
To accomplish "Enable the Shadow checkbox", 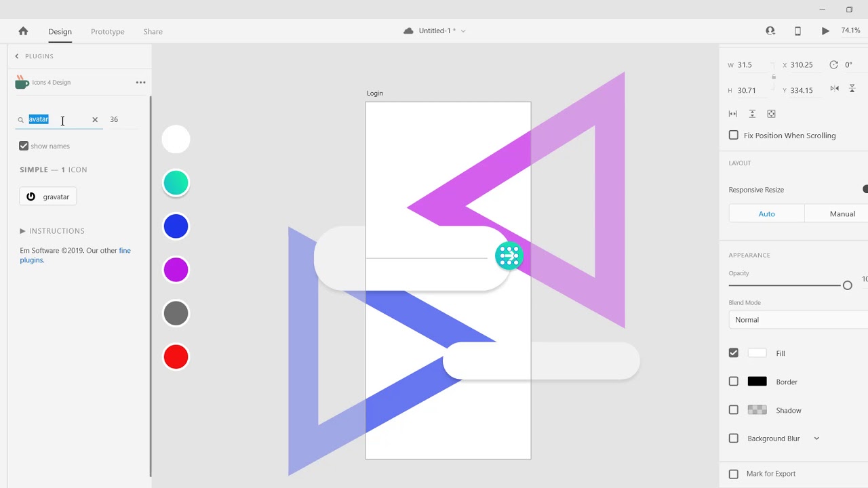I will [x=734, y=410].
